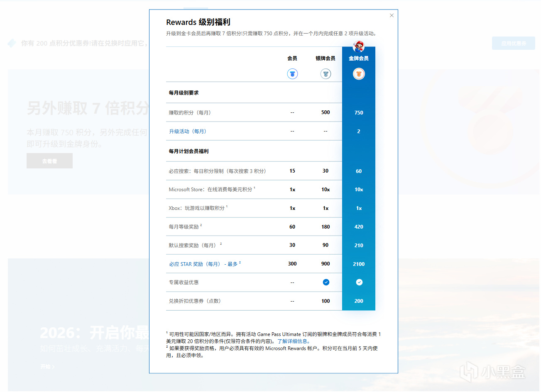Click the gold value 2 for 升级活动
541x392 pixels.
tap(359, 131)
